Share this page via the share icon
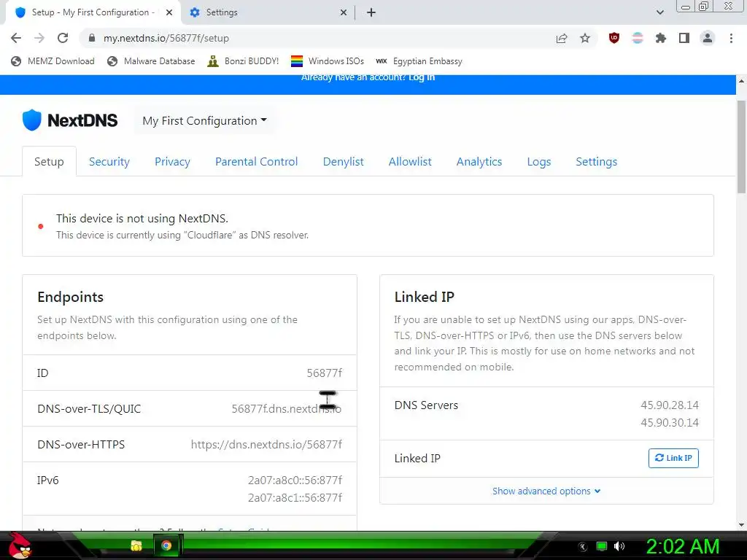The image size is (747, 560). (562, 38)
